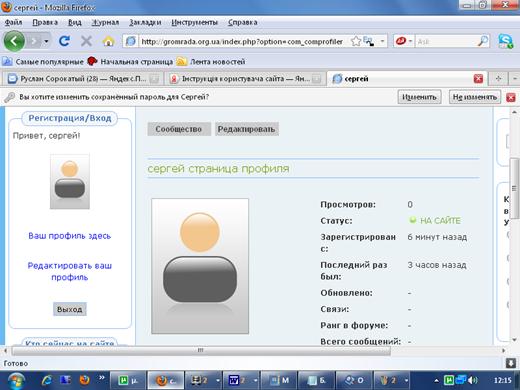This screenshot has height=390, width=520.
Task: Click the Редактировать profile button
Action: [x=246, y=129]
